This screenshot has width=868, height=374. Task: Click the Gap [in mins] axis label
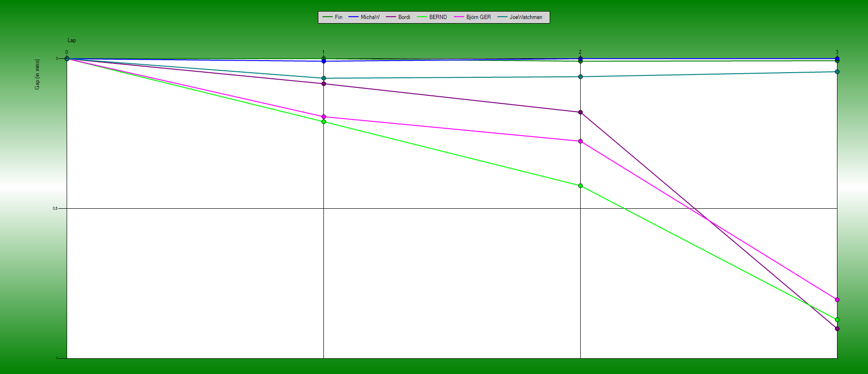point(37,75)
